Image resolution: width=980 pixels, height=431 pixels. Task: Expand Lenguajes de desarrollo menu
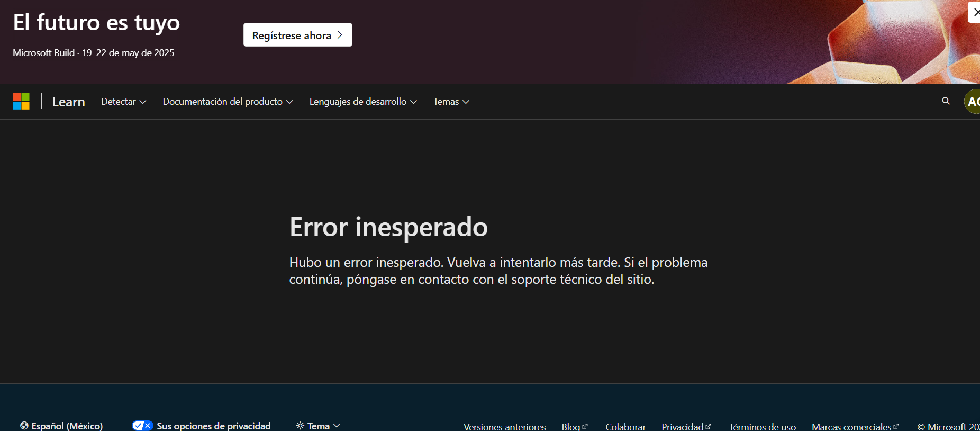click(x=363, y=102)
